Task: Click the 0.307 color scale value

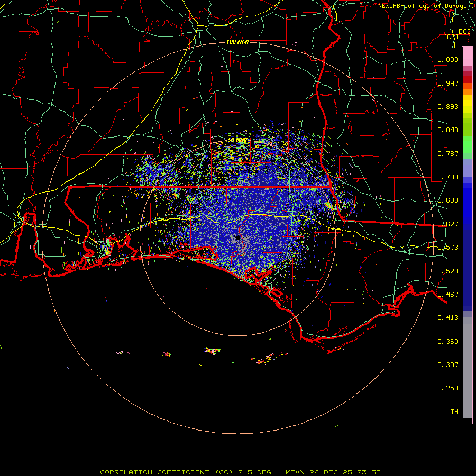Action: click(x=448, y=365)
